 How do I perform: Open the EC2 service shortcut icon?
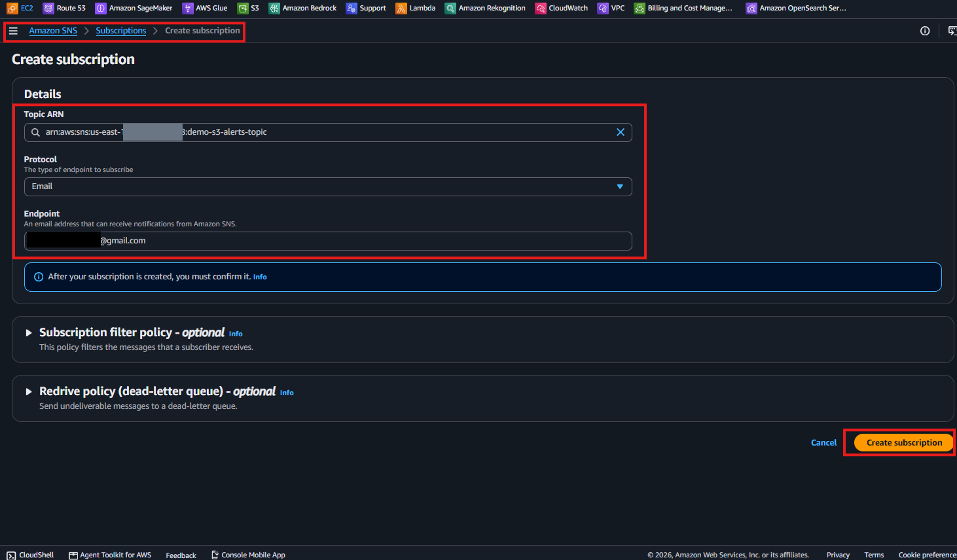point(12,8)
